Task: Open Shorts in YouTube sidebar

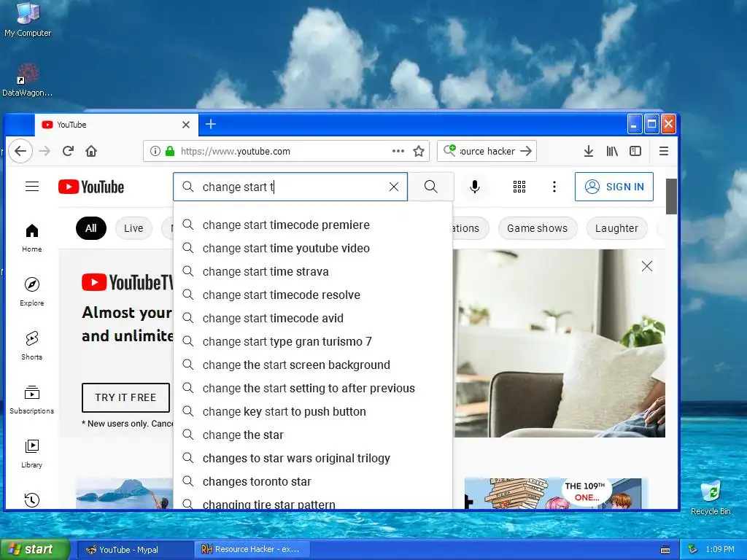Action: pos(32,345)
